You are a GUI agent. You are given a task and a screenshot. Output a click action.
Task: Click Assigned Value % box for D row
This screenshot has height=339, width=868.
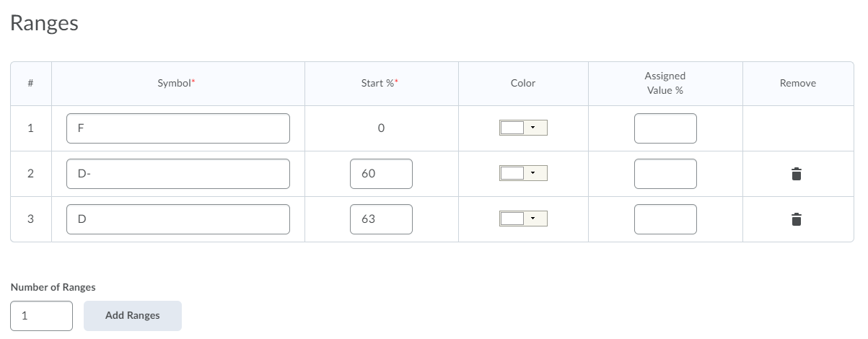(665, 219)
